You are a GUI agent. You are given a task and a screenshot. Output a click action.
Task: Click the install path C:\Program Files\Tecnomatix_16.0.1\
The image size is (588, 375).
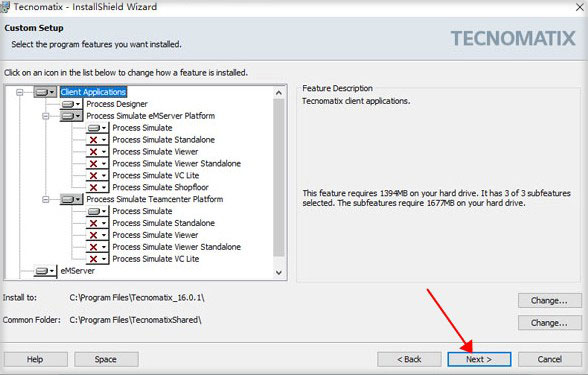(137, 298)
